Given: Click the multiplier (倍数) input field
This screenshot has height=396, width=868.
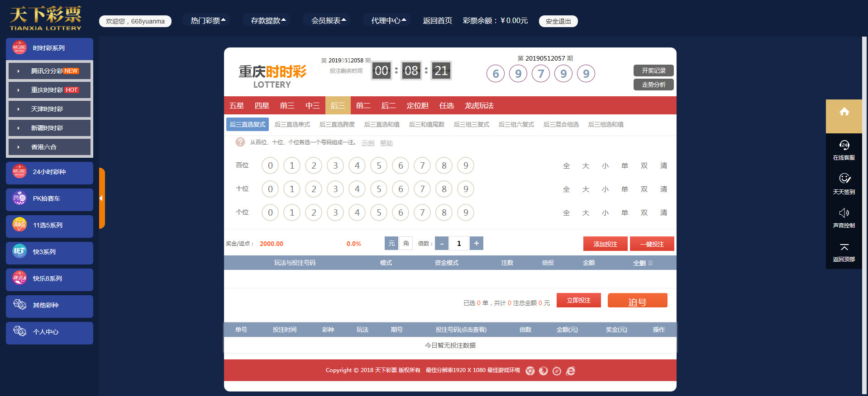Looking at the screenshot, I should point(459,243).
